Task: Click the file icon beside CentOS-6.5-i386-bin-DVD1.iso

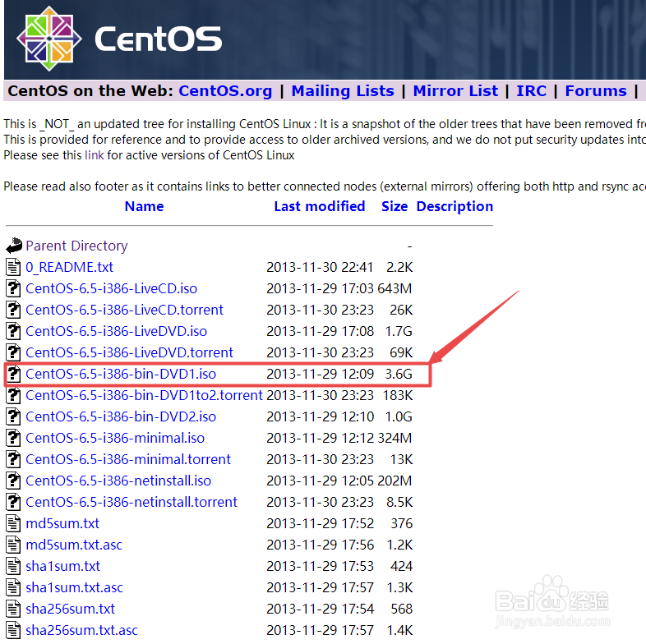Action: coord(13,374)
